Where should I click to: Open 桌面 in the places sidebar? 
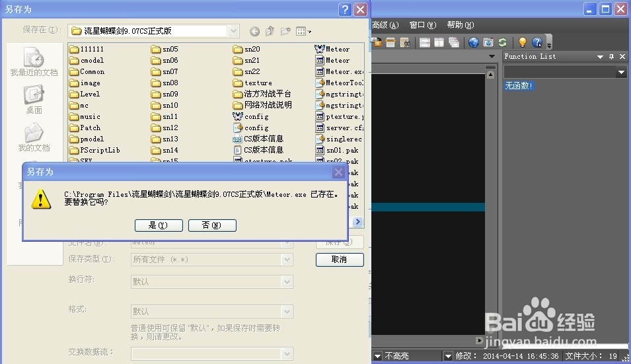point(34,99)
